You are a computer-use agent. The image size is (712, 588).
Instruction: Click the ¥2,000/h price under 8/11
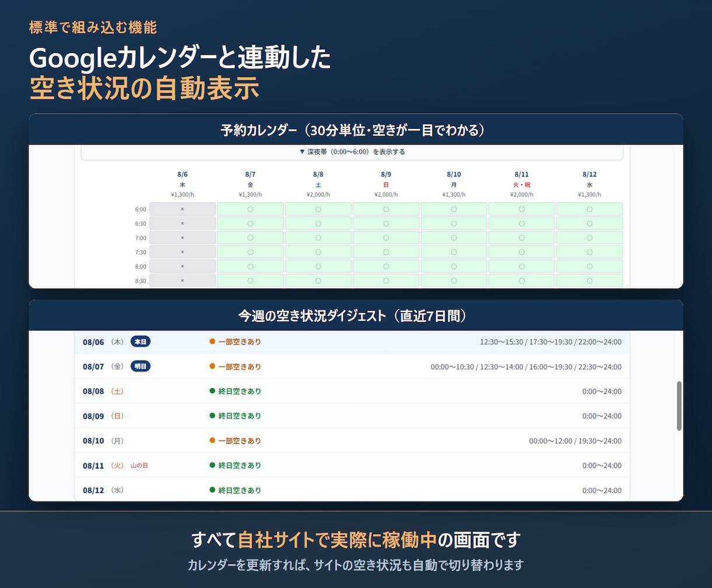[x=522, y=195]
